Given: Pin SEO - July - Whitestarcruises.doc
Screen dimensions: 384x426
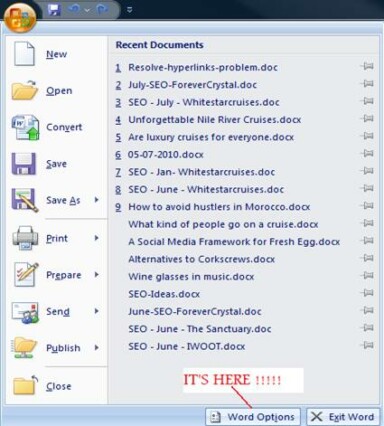Looking at the screenshot, I should point(367,101).
